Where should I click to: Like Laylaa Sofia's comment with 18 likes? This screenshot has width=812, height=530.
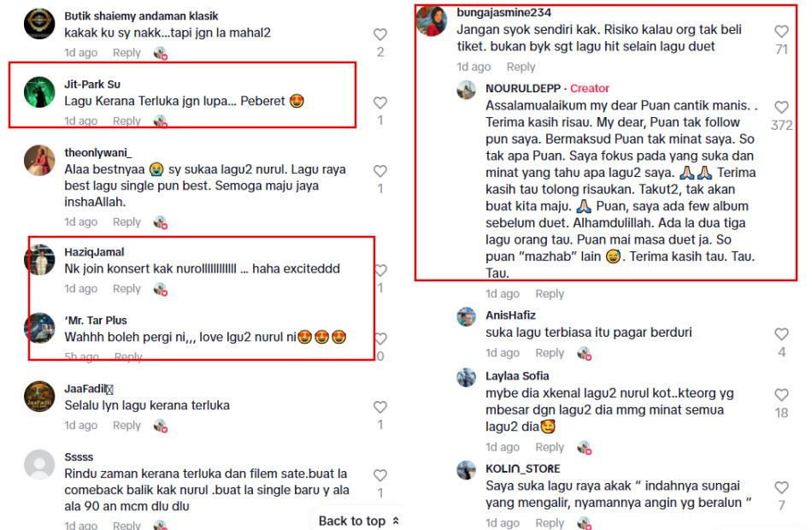(x=781, y=395)
